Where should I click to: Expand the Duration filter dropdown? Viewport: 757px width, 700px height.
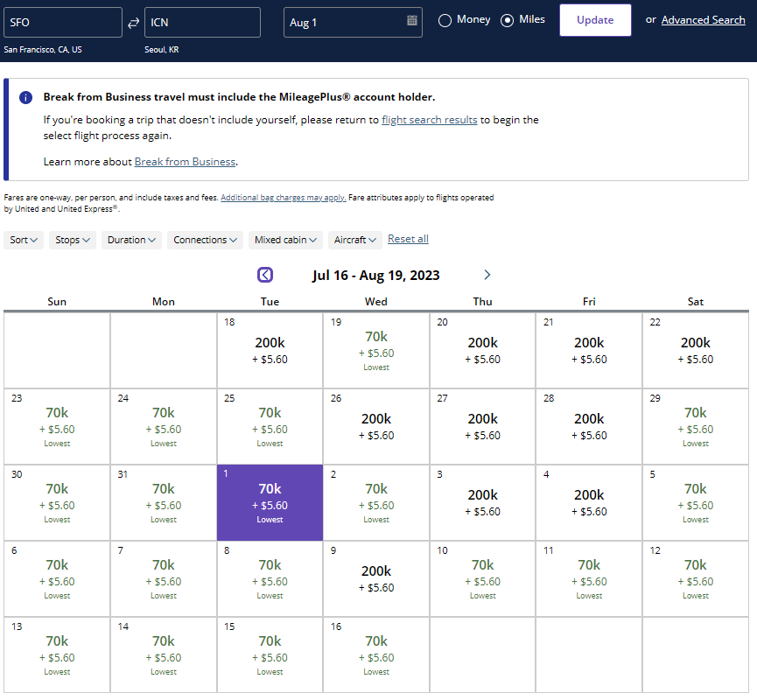click(131, 240)
